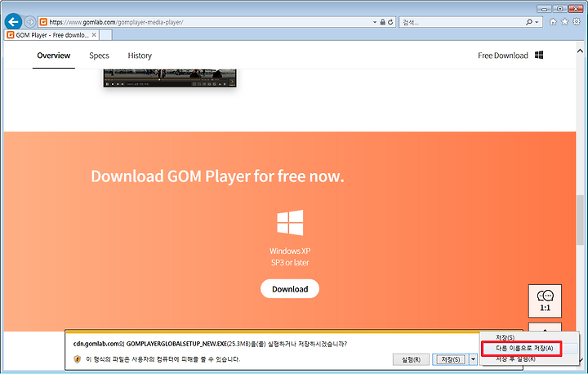Click the refresh icon in address bar
Image resolution: width=588 pixels, height=374 pixels.
tap(390, 22)
